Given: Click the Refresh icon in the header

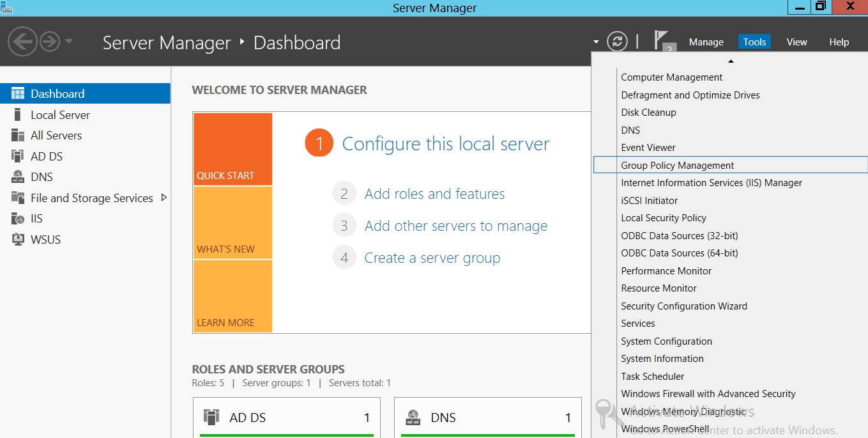Looking at the screenshot, I should coord(617,42).
